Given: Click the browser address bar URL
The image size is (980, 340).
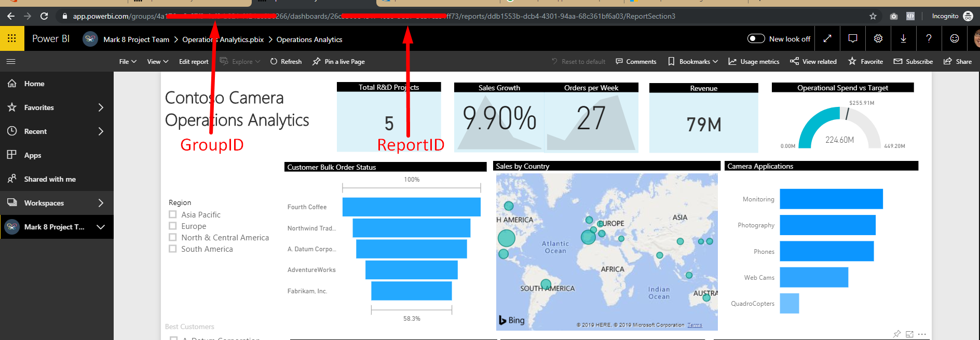Looking at the screenshot, I should point(374,16).
